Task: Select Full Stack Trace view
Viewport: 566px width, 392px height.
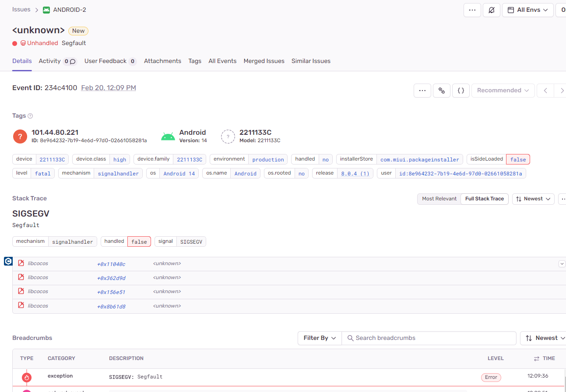Action: click(485, 199)
